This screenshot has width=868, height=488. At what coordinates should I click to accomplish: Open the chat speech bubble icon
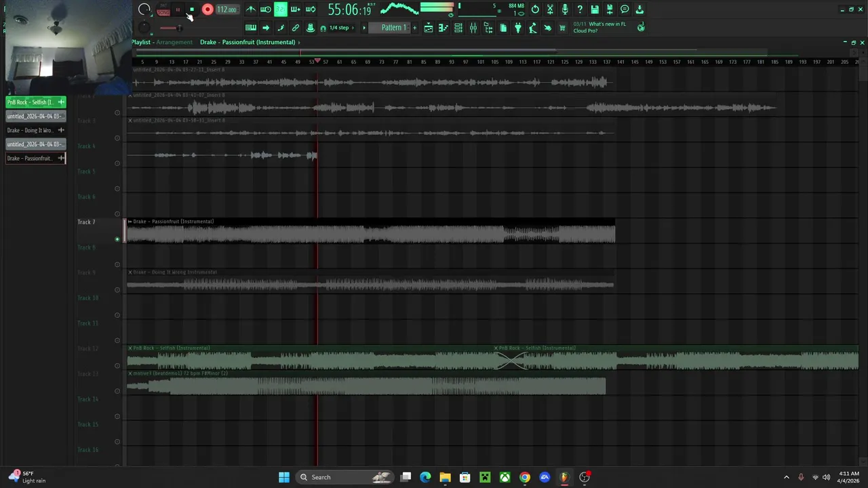click(x=625, y=9)
